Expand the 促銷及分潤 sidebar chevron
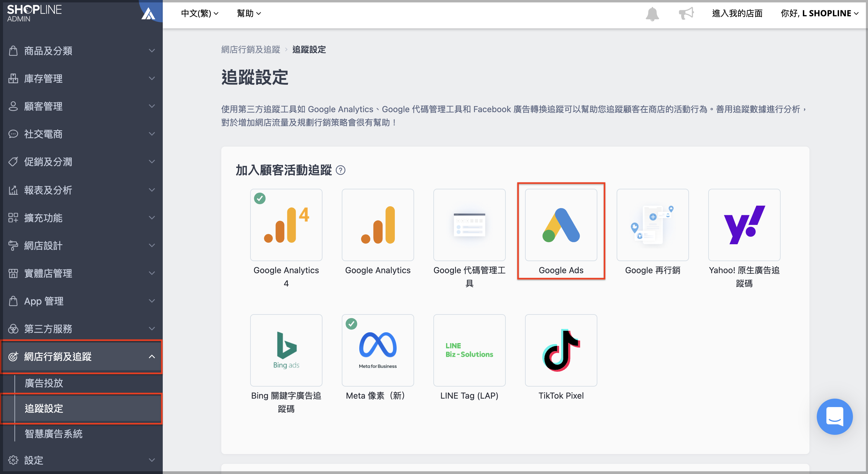This screenshot has width=868, height=474. [x=152, y=162]
